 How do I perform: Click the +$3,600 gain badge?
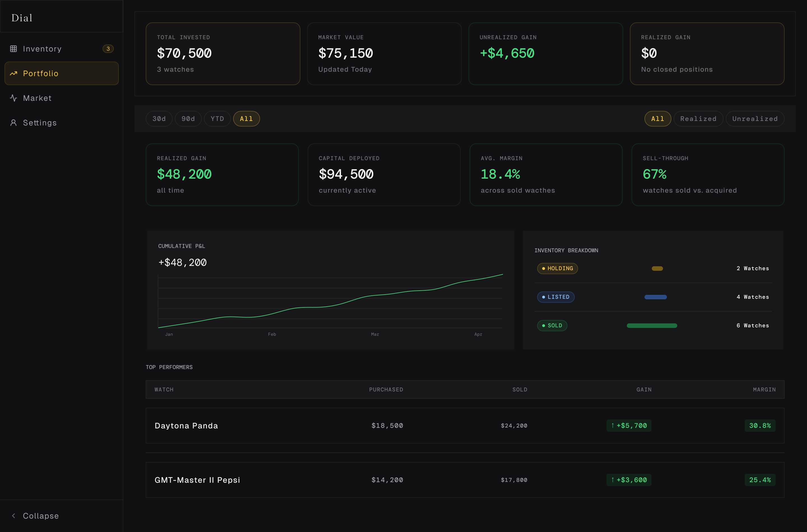tap(629, 480)
